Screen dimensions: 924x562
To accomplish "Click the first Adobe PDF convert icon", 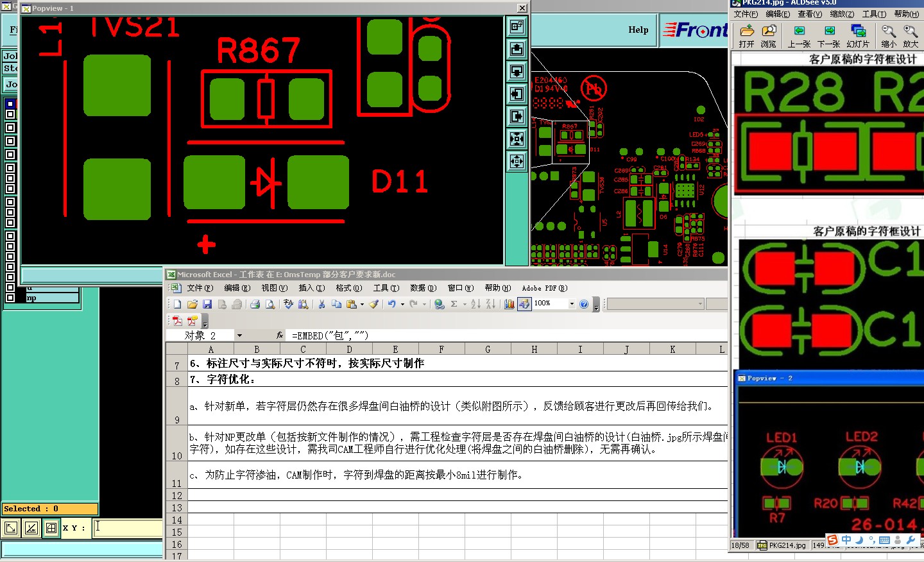I will click(177, 321).
